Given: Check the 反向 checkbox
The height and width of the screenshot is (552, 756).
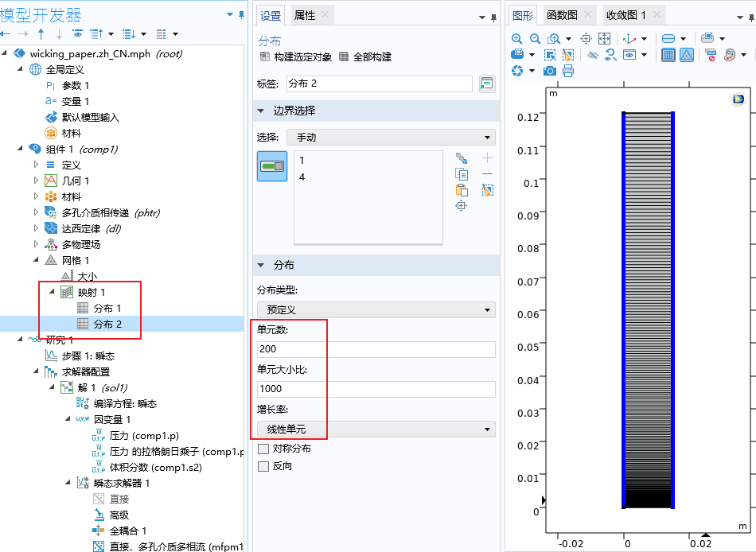Looking at the screenshot, I should 263,466.
